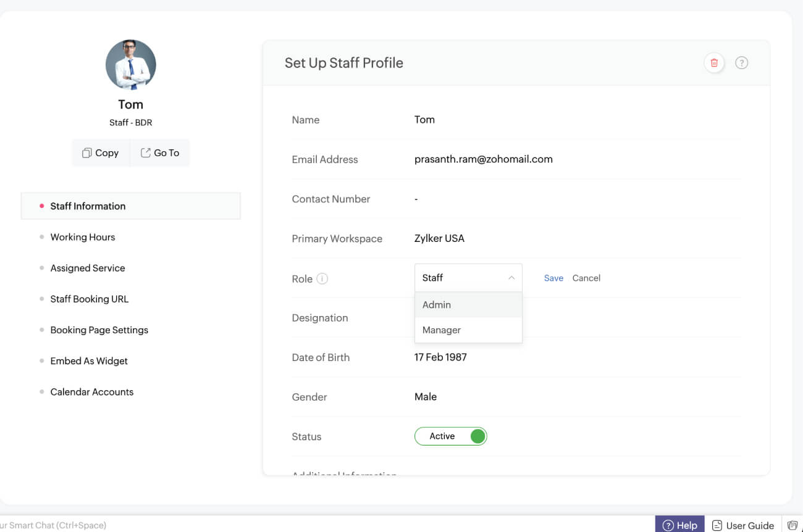Toggle the Active status switch
Image resolution: width=803 pixels, height=532 pixels.
(451, 436)
